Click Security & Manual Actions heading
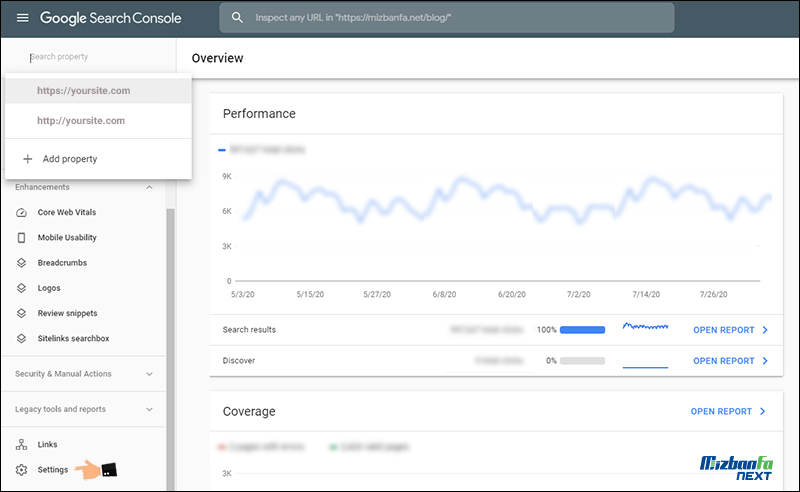Image resolution: width=800 pixels, height=492 pixels. tap(63, 374)
